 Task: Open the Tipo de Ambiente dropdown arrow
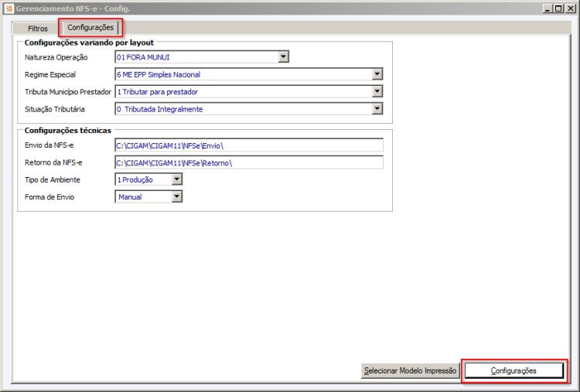177,179
